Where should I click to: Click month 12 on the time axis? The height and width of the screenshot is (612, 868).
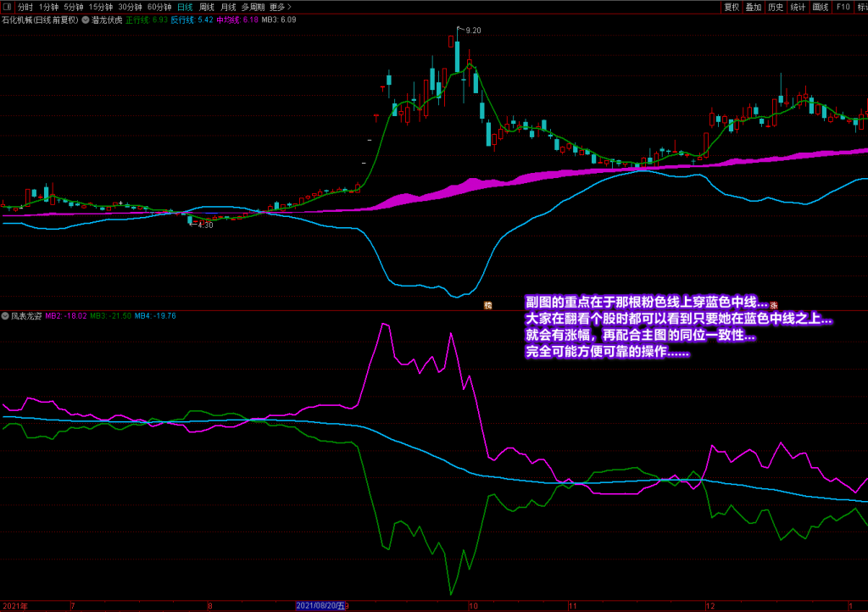point(710,606)
